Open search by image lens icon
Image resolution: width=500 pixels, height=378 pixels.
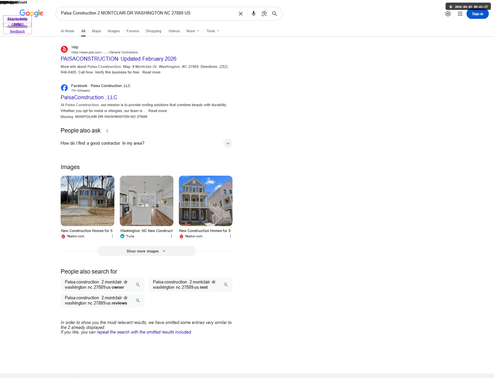coord(264,14)
